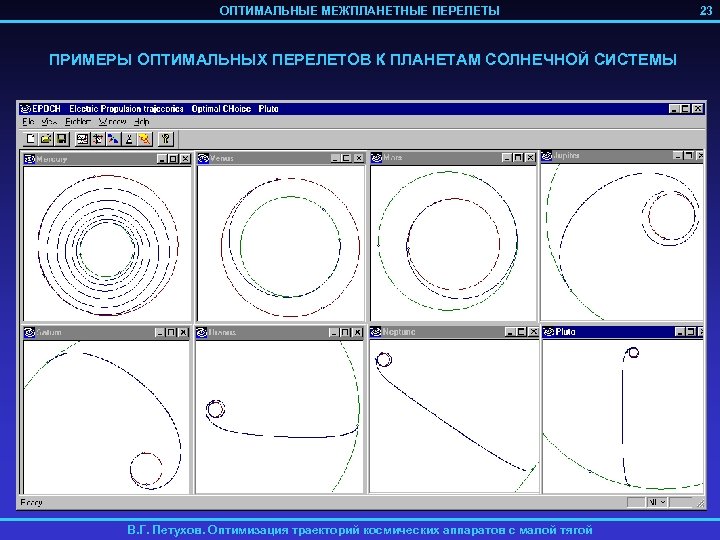Maximize the Venus window

click(347, 158)
